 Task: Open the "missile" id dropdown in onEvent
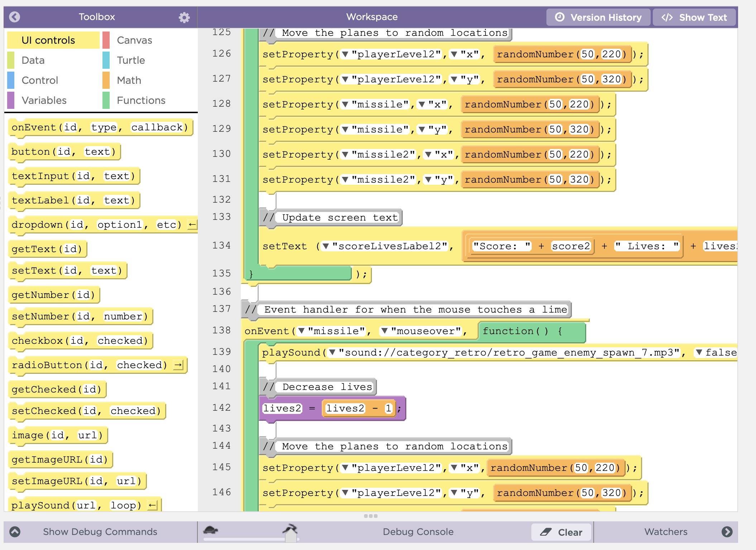(301, 331)
